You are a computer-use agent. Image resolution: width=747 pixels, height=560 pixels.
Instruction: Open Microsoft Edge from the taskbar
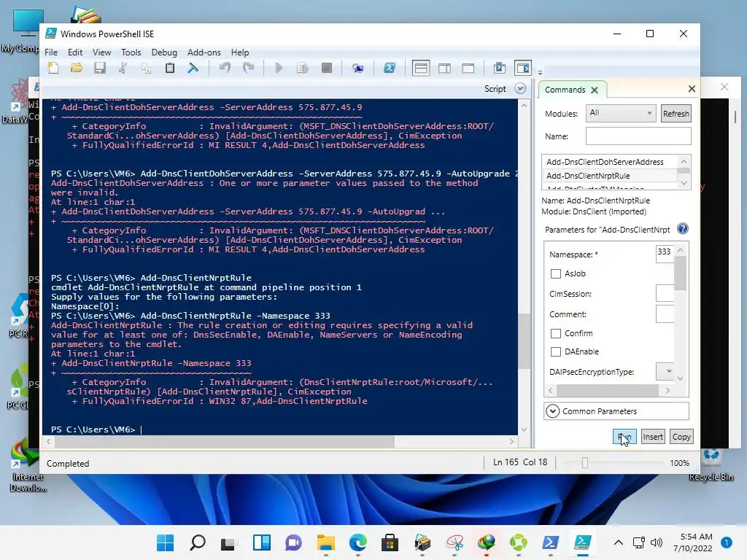click(x=357, y=542)
